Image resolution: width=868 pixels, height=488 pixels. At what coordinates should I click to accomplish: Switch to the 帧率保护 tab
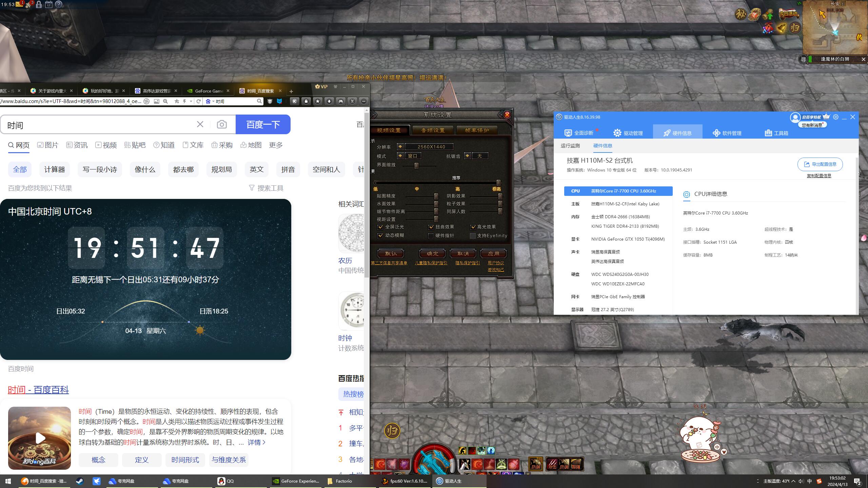(477, 130)
